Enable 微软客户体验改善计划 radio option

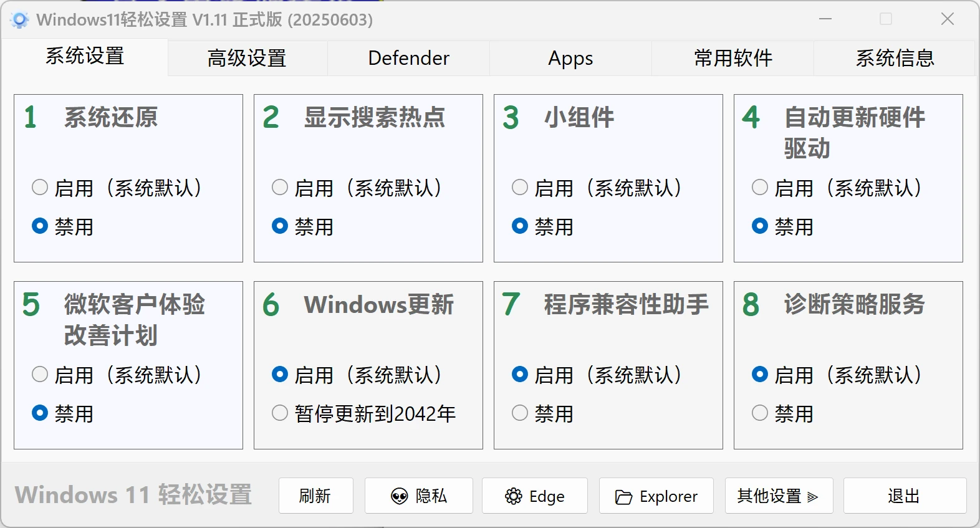40,374
